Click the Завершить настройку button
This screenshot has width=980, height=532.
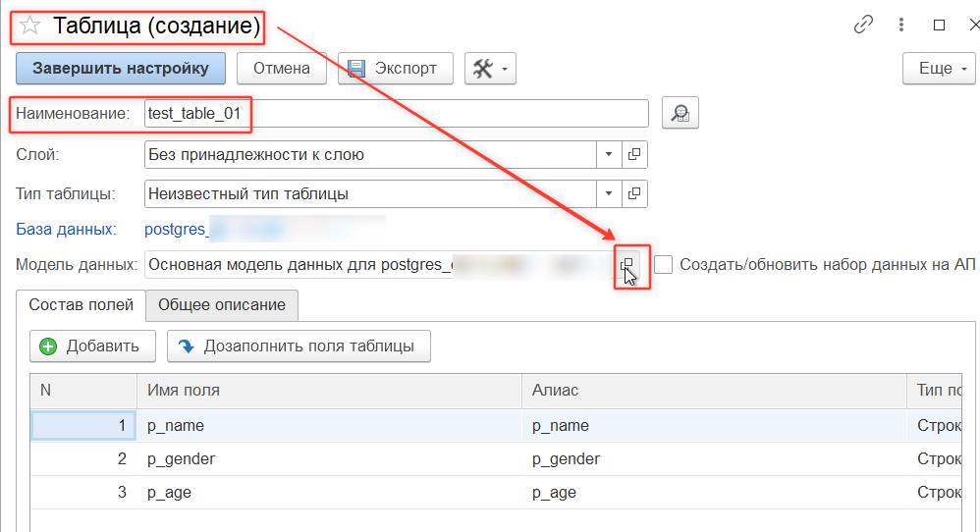click(x=121, y=69)
